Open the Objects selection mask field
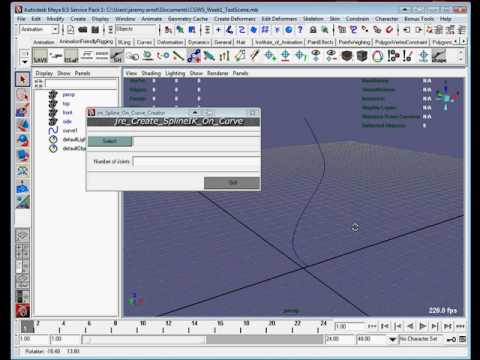Image resolution: width=480 pixels, height=360 pixels. pos(135,29)
